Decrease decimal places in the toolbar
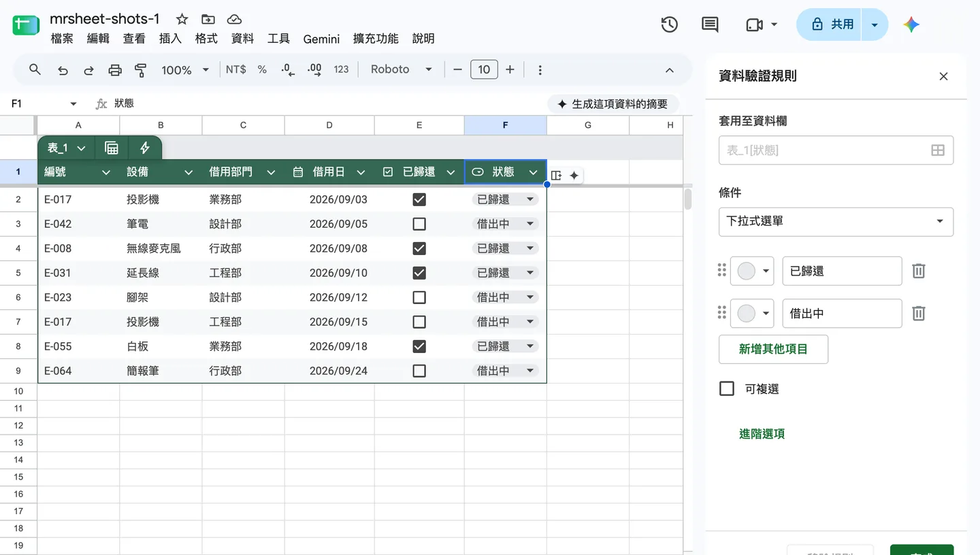The width and height of the screenshot is (980, 555). [x=288, y=69]
